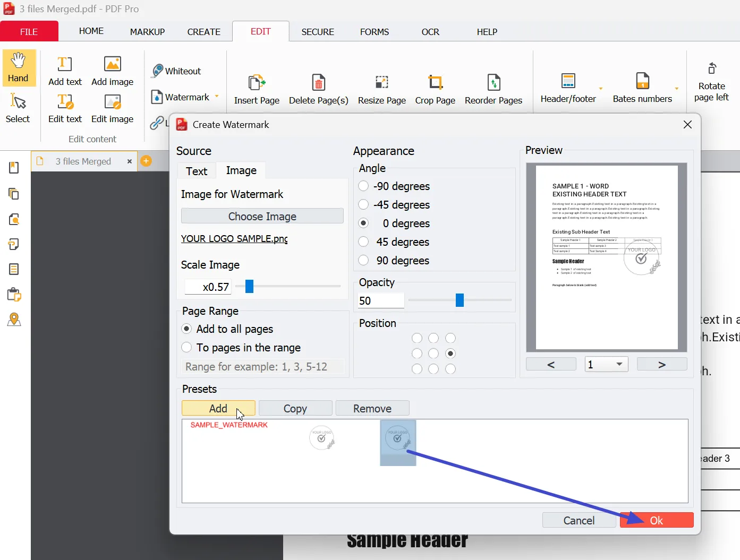740x560 pixels.
Task: Click Cancel in the watermark dialog
Action: tap(579, 520)
